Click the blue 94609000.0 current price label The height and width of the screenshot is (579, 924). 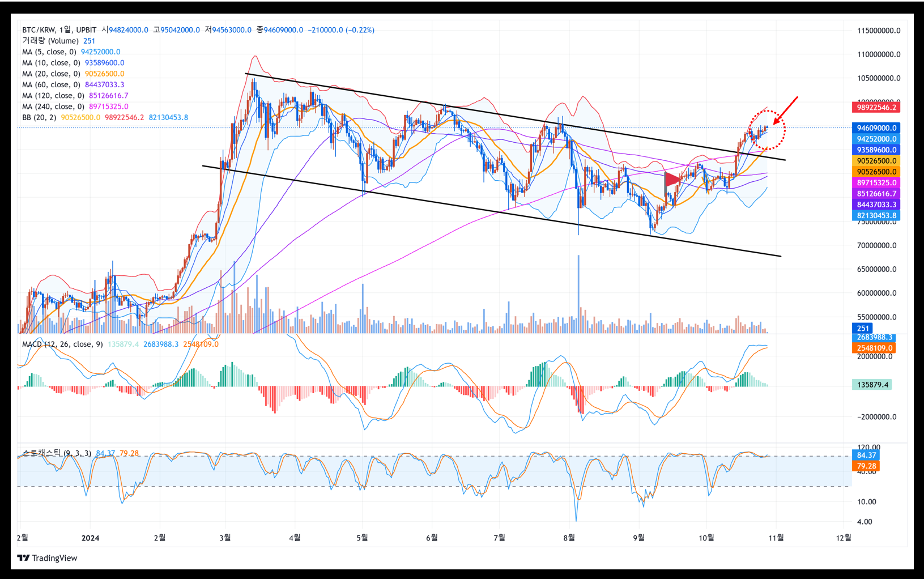(x=876, y=128)
